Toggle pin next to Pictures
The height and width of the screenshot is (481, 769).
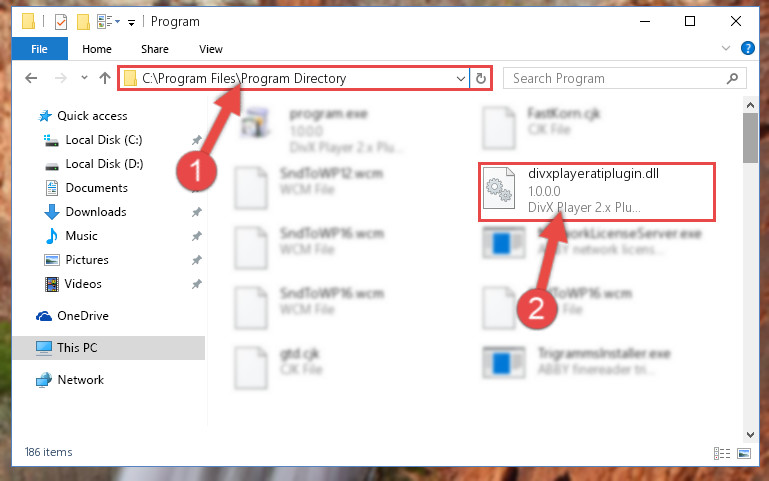[197, 260]
